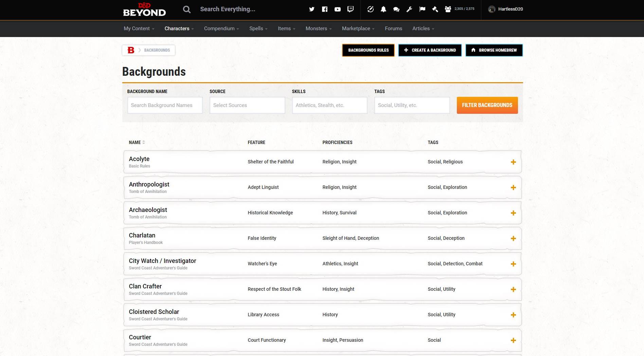The width and height of the screenshot is (644, 356).
Task: Open the Select Sources dropdown
Action: [247, 105]
